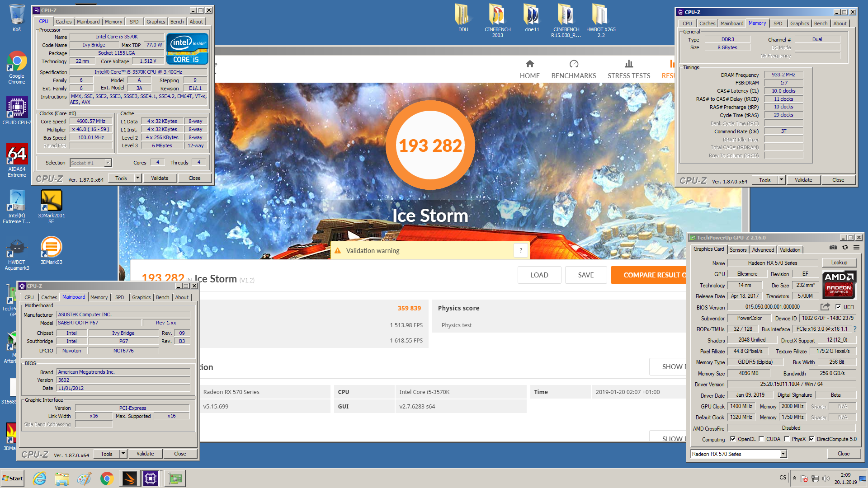The image size is (868, 488).
Task: Toggle the CUDA checkbox in GPU-Z
Action: point(762,439)
